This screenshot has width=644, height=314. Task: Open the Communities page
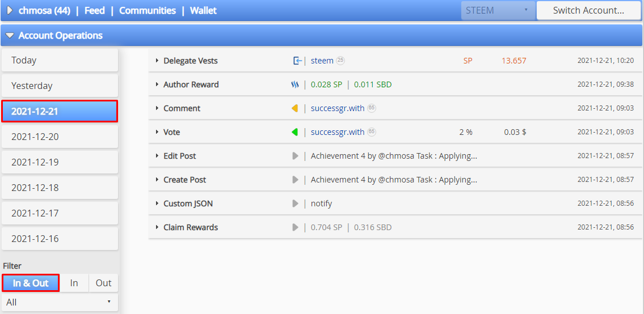click(148, 11)
